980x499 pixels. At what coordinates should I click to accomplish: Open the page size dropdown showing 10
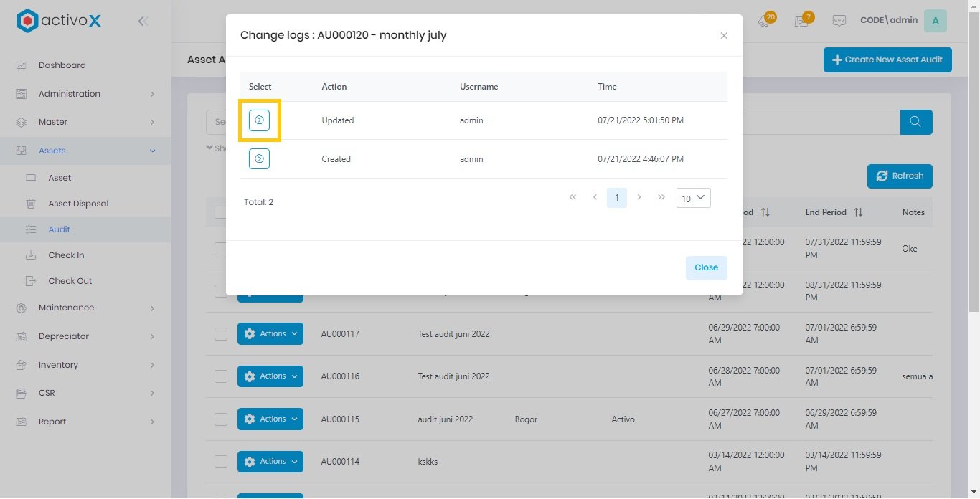click(693, 199)
